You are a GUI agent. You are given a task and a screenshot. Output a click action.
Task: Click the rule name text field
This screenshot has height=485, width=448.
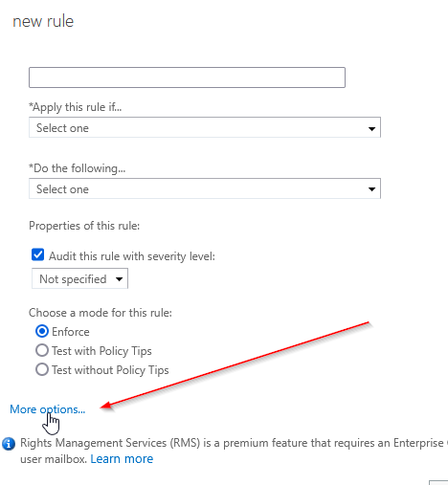187,77
